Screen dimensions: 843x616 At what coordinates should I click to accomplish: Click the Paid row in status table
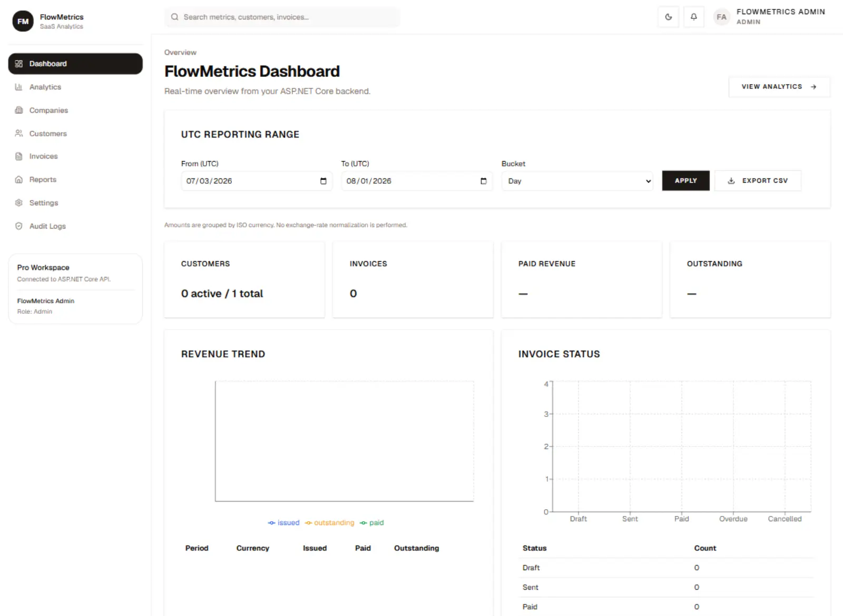666,607
